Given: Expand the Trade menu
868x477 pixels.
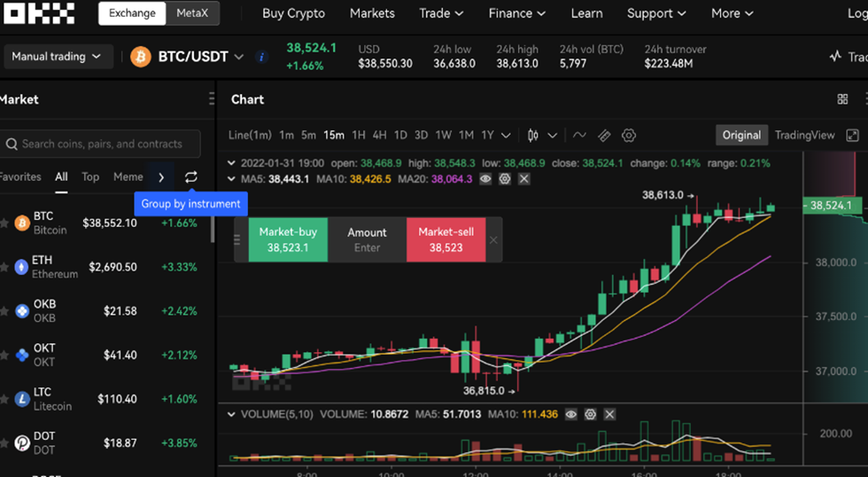Looking at the screenshot, I should (441, 13).
